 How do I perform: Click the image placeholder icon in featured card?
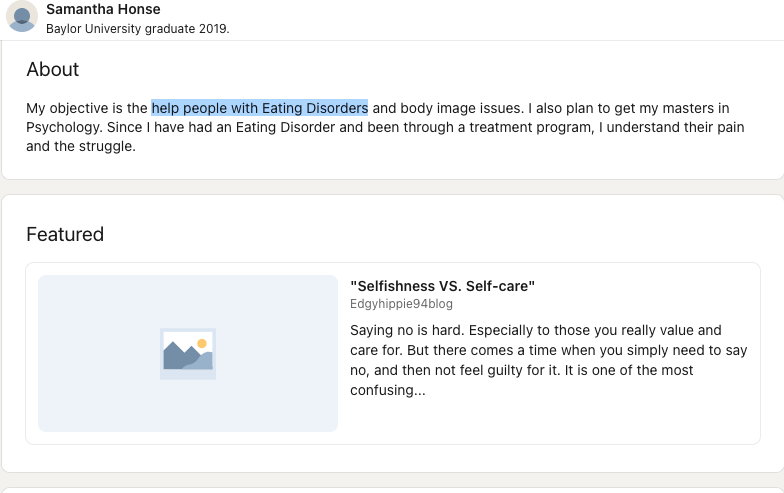point(188,354)
